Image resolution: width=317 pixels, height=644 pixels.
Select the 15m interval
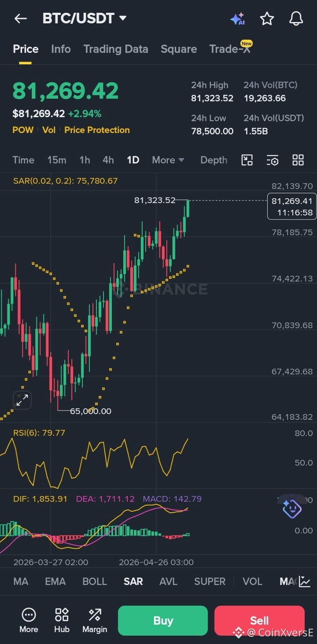pyautogui.click(x=57, y=160)
